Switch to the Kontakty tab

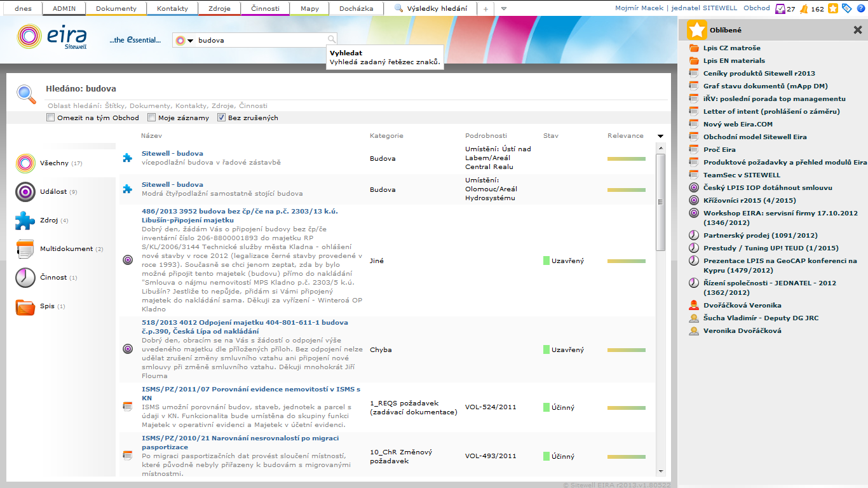click(x=172, y=9)
